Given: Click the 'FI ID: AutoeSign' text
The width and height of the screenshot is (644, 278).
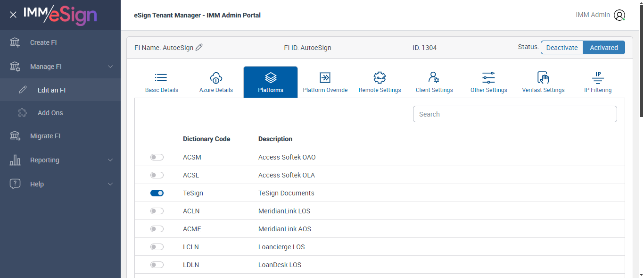Looking at the screenshot, I should click(307, 48).
